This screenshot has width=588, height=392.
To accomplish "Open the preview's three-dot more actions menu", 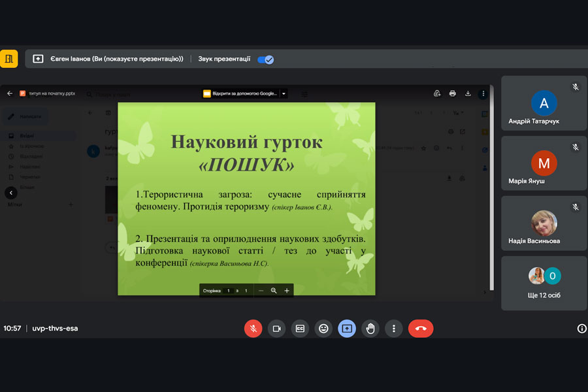I will coord(483,93).
